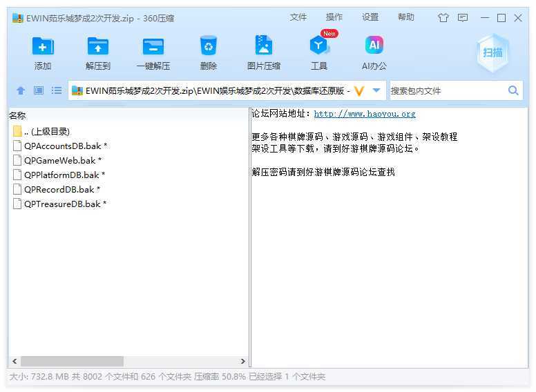536x392 pixels.
Task: Click the skin (shirt) icon in the title bar
Action: pyautogui.click(x=443, y=17)
